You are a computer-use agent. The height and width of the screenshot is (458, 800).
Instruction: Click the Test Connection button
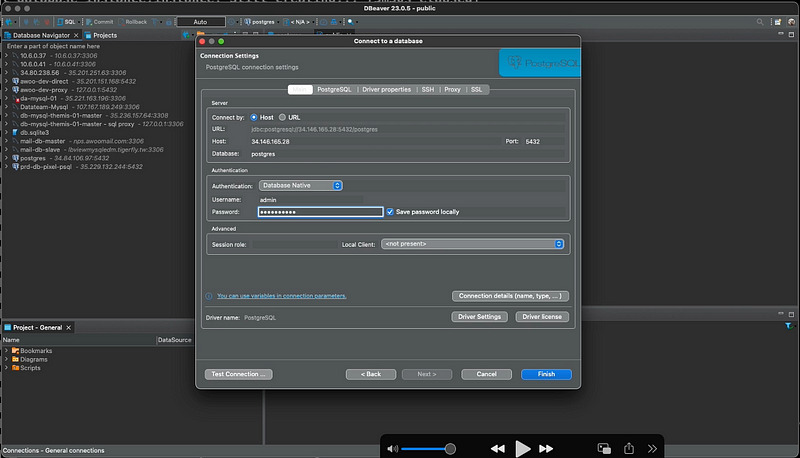point(238,374)
